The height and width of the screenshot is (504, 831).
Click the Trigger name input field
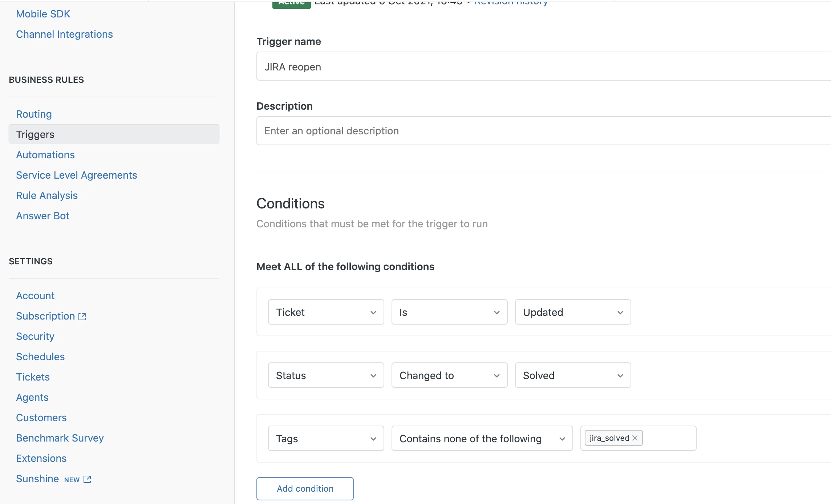pos(508,67)
